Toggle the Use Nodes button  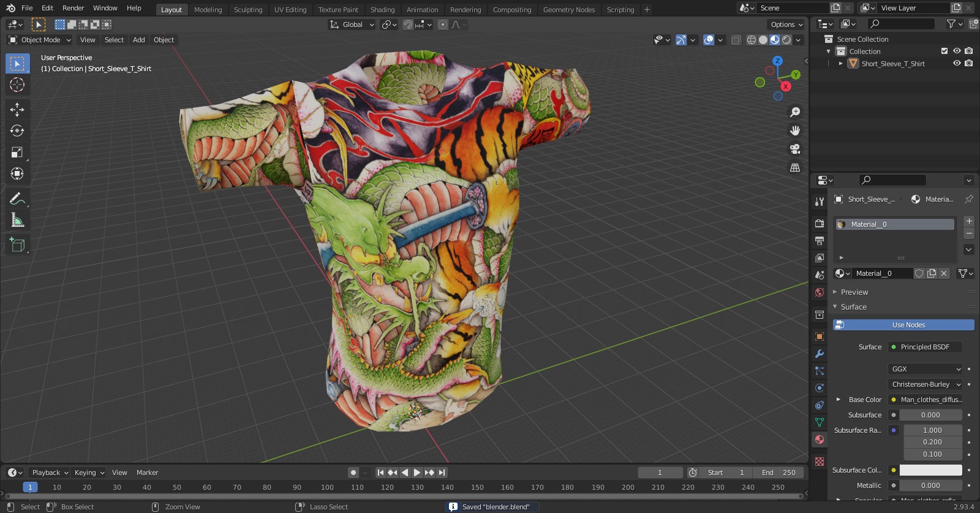(903, 325)
